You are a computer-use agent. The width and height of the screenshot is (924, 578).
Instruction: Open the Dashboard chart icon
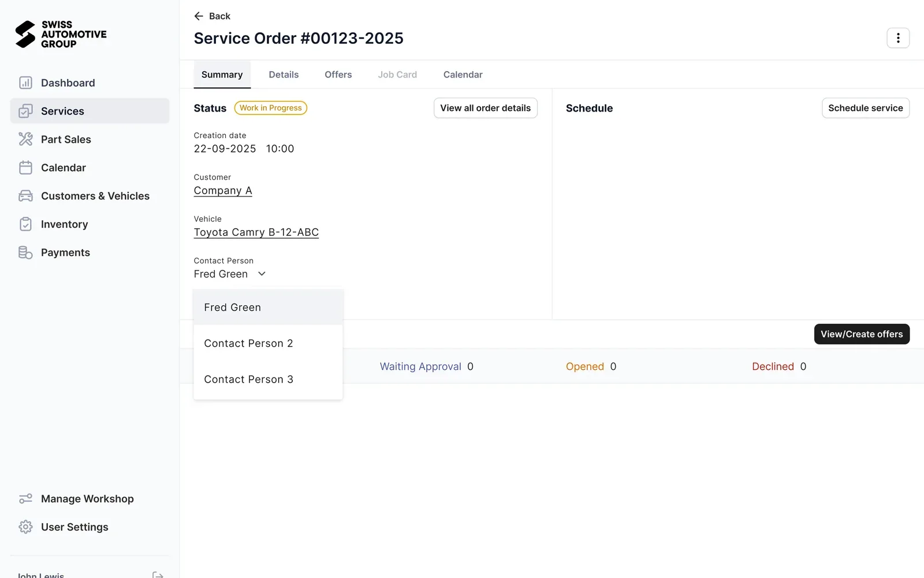25,83
